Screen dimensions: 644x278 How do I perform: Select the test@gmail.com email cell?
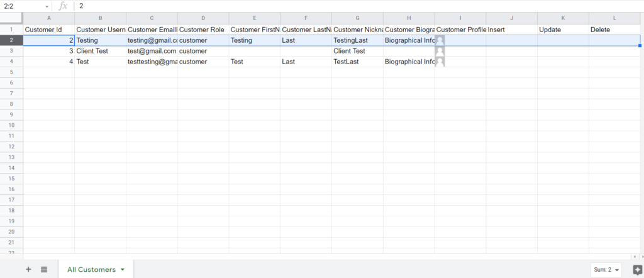[x=152, y=51]
